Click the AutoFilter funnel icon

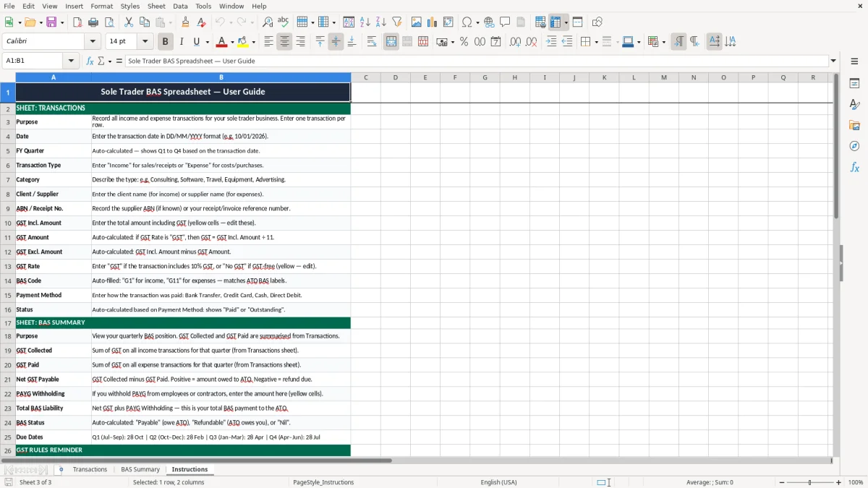(x=396, y=22)
